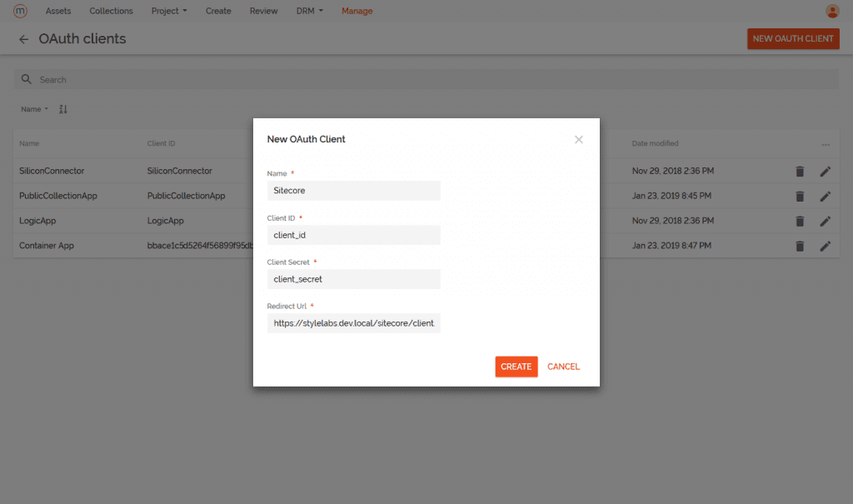Viewport: 853px width, 504px height.
Task: Go back using the arrow icon
Action: click(23, 39)
